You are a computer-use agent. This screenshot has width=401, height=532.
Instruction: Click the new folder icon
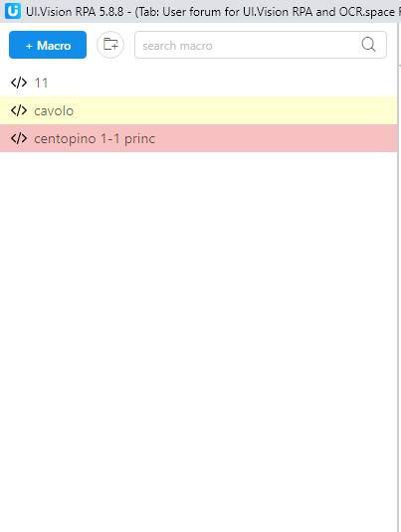(x=110, y=45)
